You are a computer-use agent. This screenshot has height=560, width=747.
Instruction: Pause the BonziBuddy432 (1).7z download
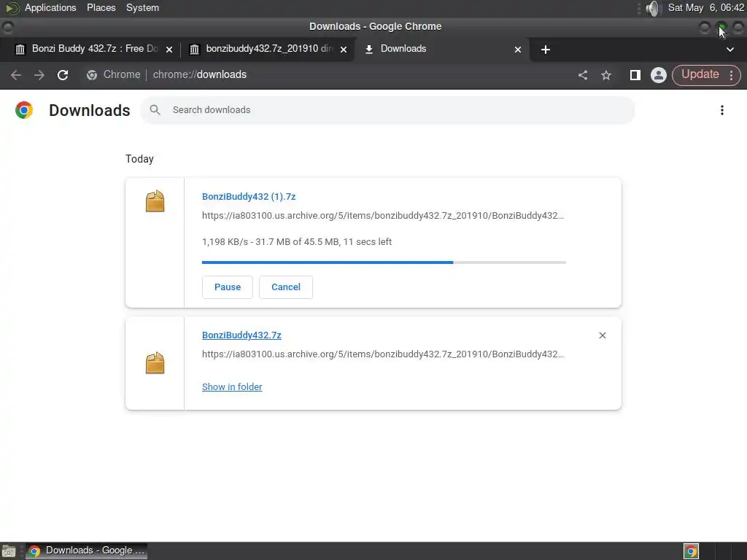228,287
